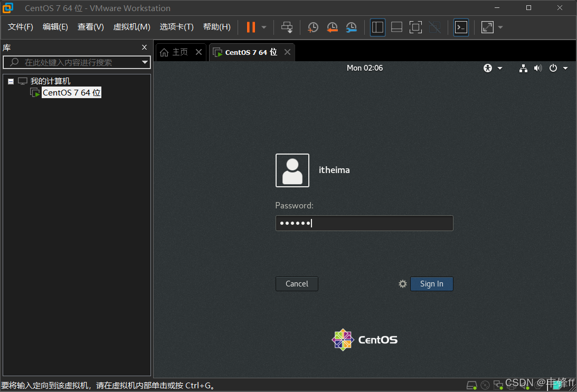Send Ctrl+Alt+Del to the virtual machine

click(x=287, y=27)
